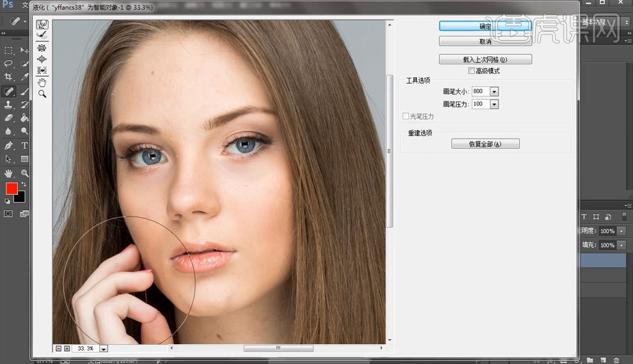Open the 画笔压力 brush pressure dropdown

click(x=494, y=104)
